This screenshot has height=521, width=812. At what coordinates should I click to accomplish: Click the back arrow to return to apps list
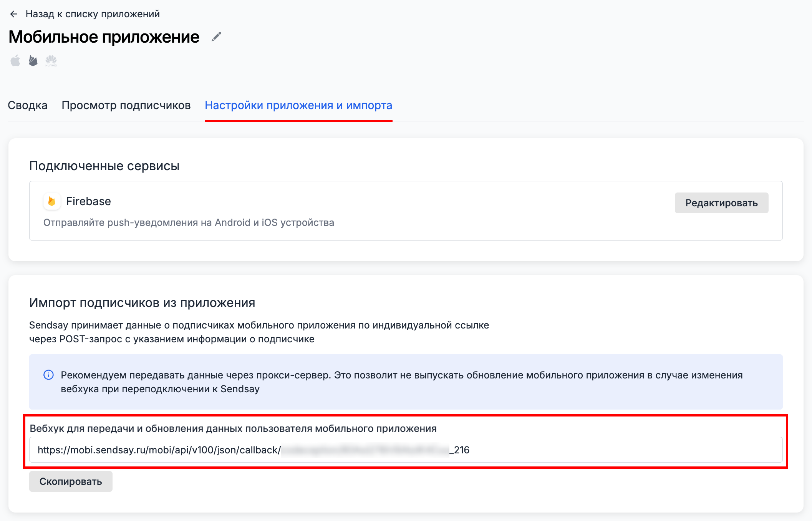pyautogui.click(x=14, y=14)
